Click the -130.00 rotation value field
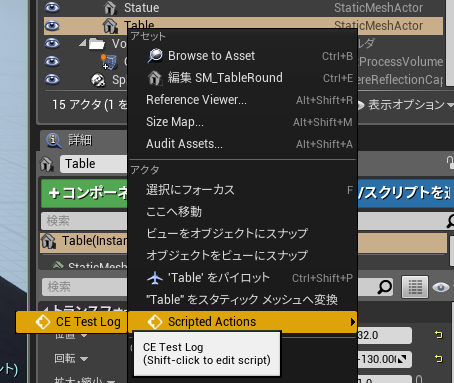The height and width of the screenshot is (383, 454). [x=385, y=359]
